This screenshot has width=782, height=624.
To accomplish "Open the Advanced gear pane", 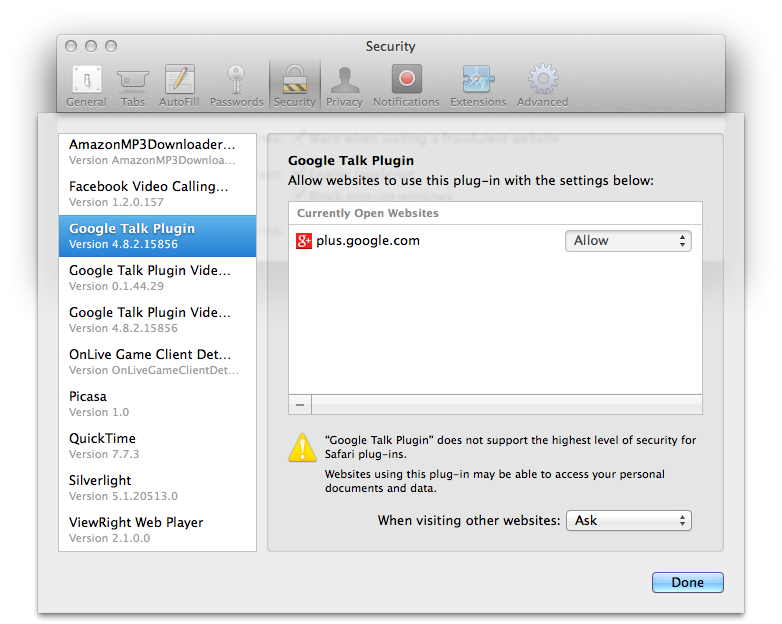I will tap(543, 85).
